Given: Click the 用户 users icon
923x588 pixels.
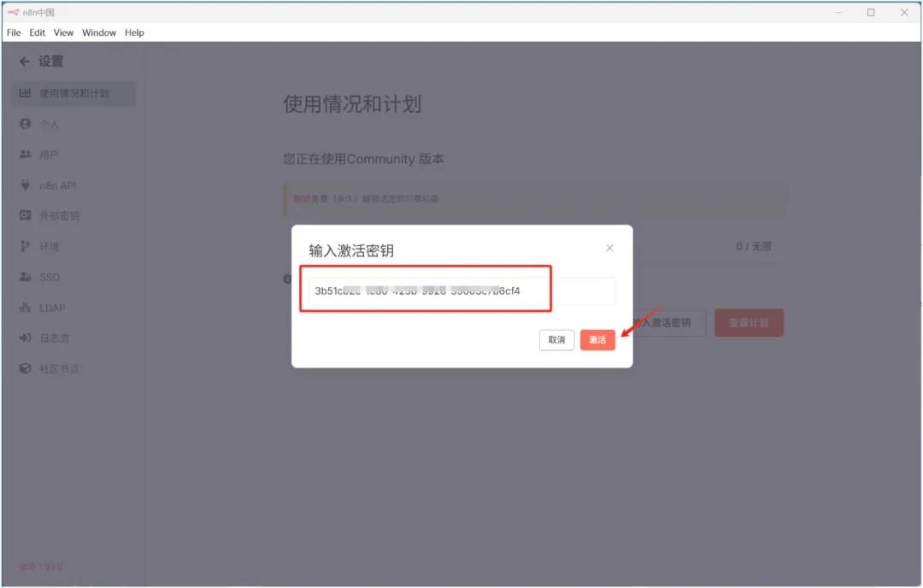Looking at the screenshot, I should 26,155.
